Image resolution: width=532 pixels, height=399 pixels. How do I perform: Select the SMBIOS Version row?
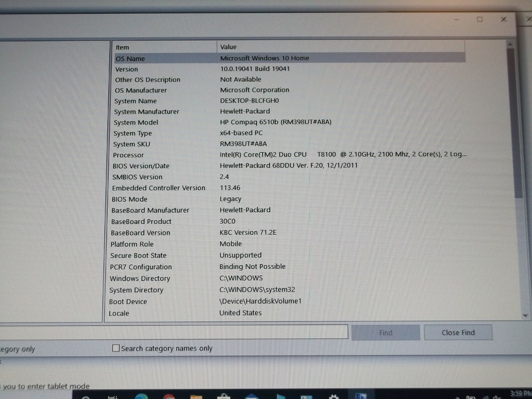point(290,177)
